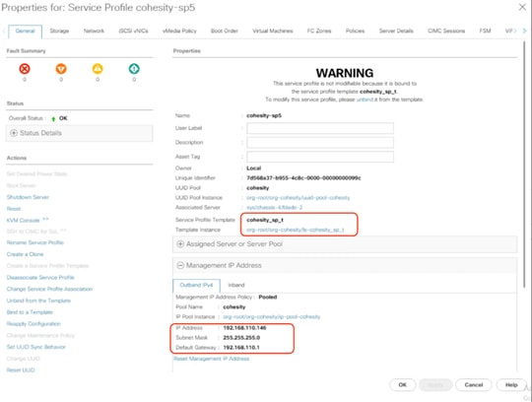Click the OK button
The width and height of the screenshot is (532, 402).
click(x=402, y=384)
